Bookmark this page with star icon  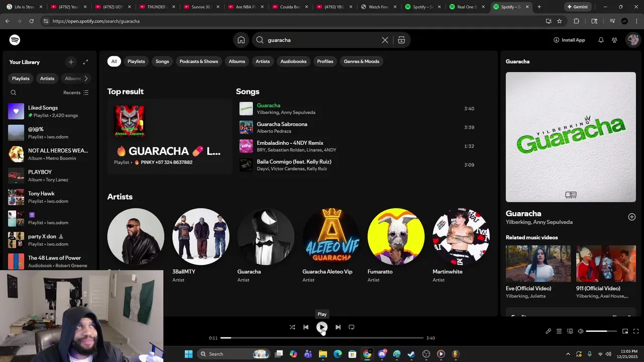click(559, 21)
